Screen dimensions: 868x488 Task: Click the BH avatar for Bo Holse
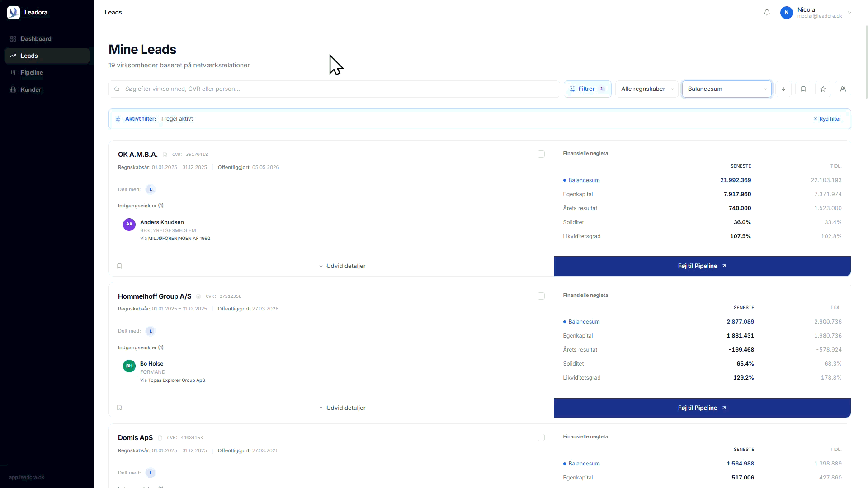129,366
